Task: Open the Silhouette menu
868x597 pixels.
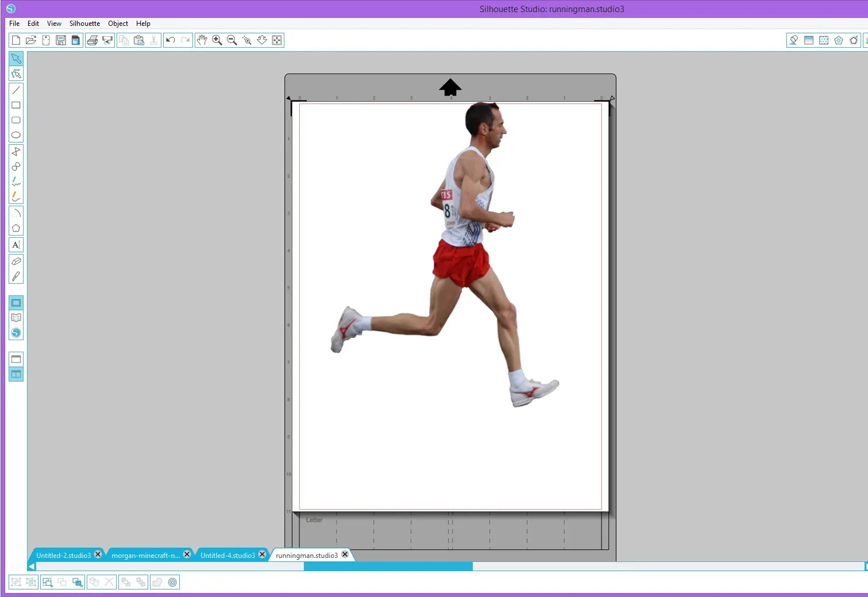Action: [84, 23]
